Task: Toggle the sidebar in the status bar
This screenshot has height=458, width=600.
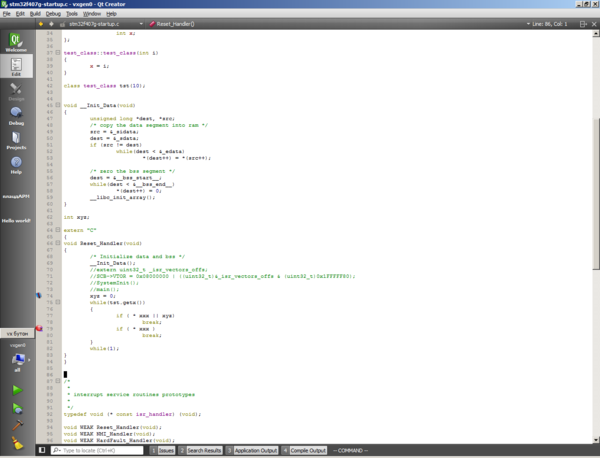Action: [x=42, y=450]
